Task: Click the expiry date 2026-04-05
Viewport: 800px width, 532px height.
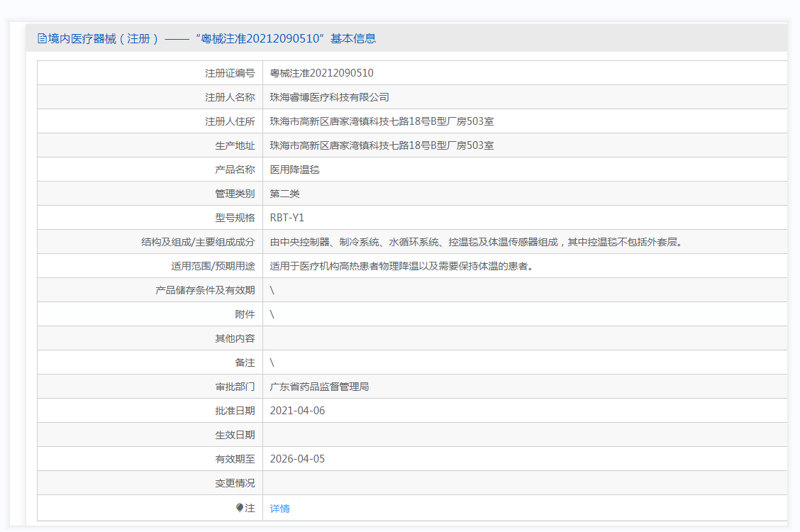Action: [x=297, y=459]
